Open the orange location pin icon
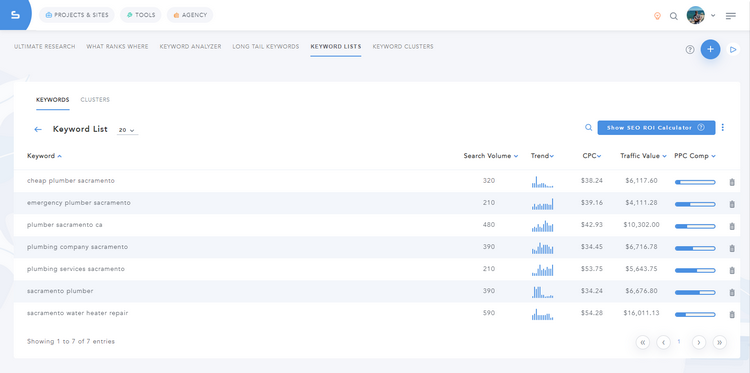Image resolution: width=750 pixels, height=373 pixels. 657,16
